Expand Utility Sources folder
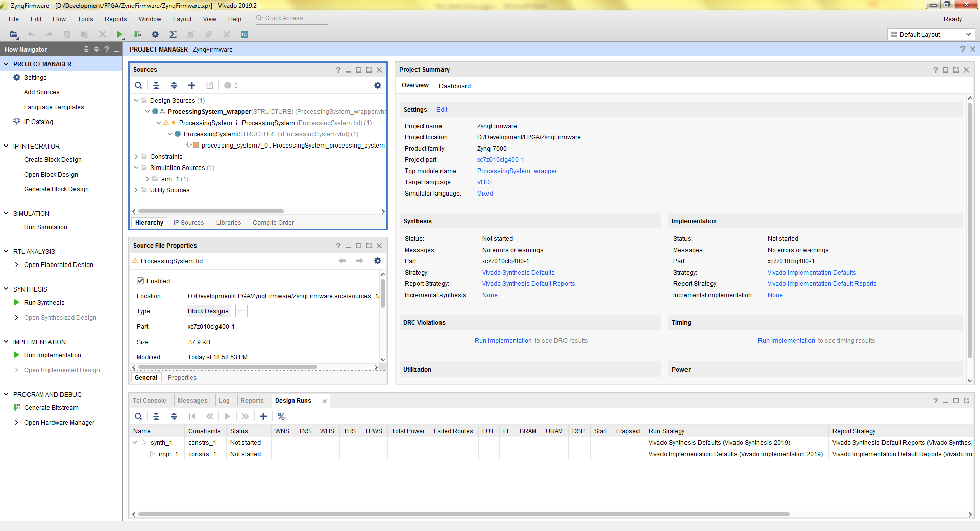980x531 pixels. (136, 190)
